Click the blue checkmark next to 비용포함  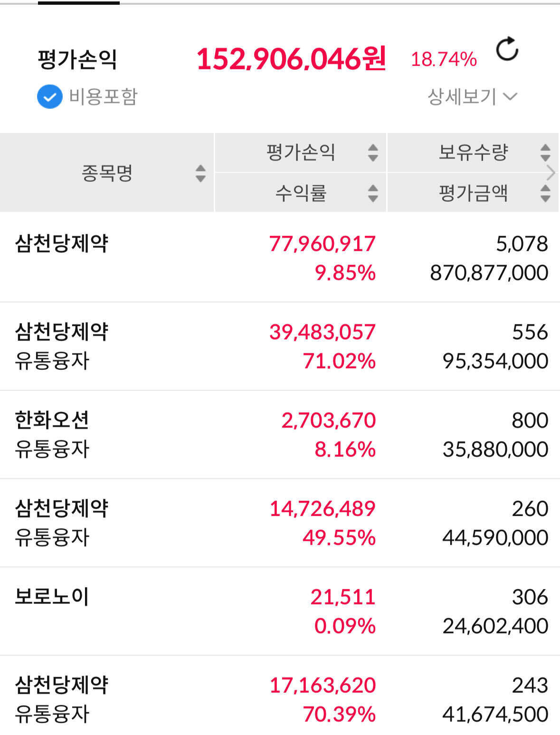(x=49, y=96)
